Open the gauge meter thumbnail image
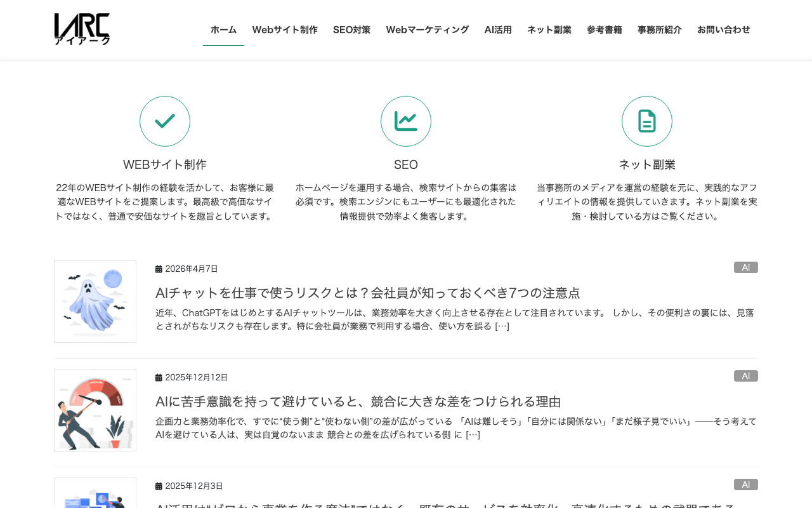Viewport: 812px width, 508px height. click(x=95, y=410)
